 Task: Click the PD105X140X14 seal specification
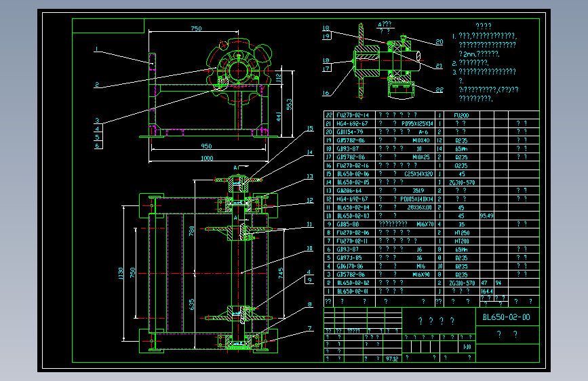416,199
